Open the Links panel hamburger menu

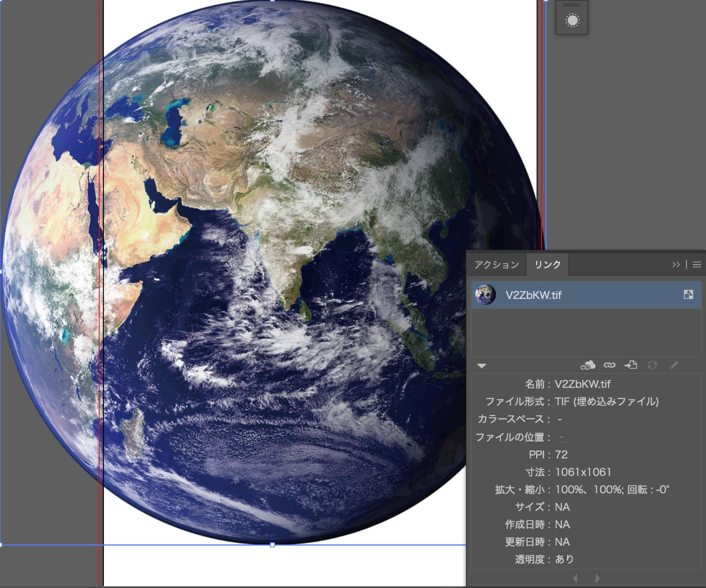pos(697,265)
